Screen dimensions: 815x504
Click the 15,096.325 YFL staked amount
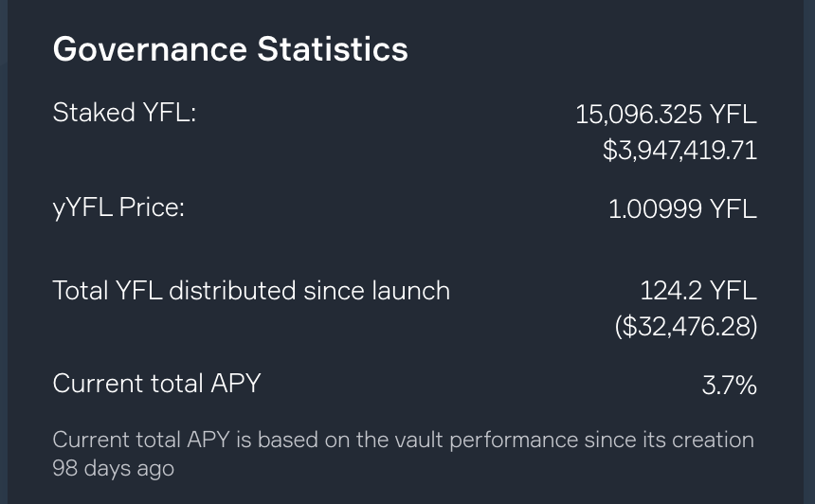[x=666, y=114]
